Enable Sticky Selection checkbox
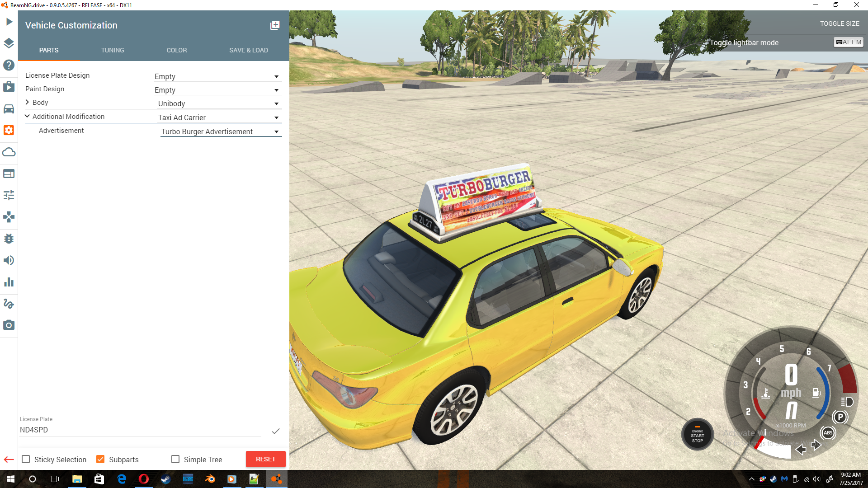The width and height of the screenshot is (868, 488). (x=26, y=459)
